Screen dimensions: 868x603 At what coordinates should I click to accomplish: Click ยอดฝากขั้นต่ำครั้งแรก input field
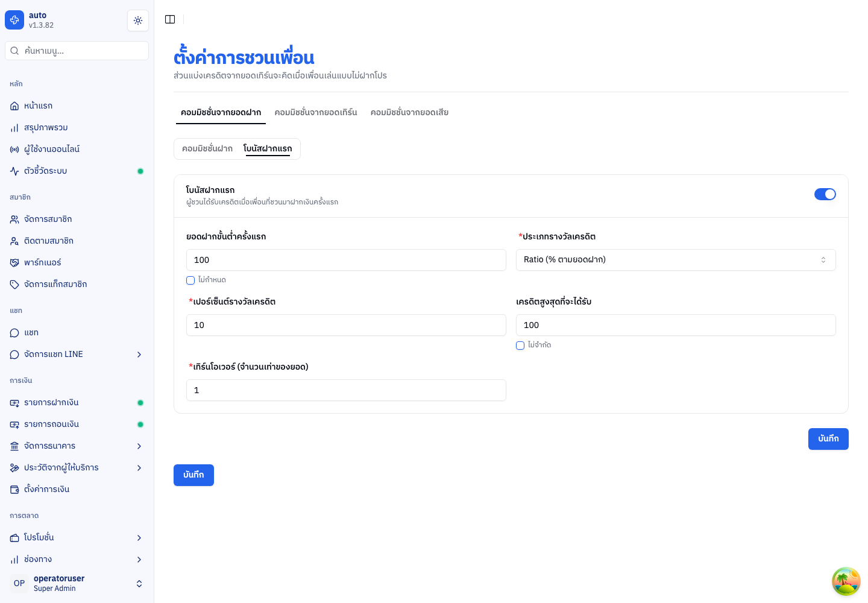tap(346, 260)
